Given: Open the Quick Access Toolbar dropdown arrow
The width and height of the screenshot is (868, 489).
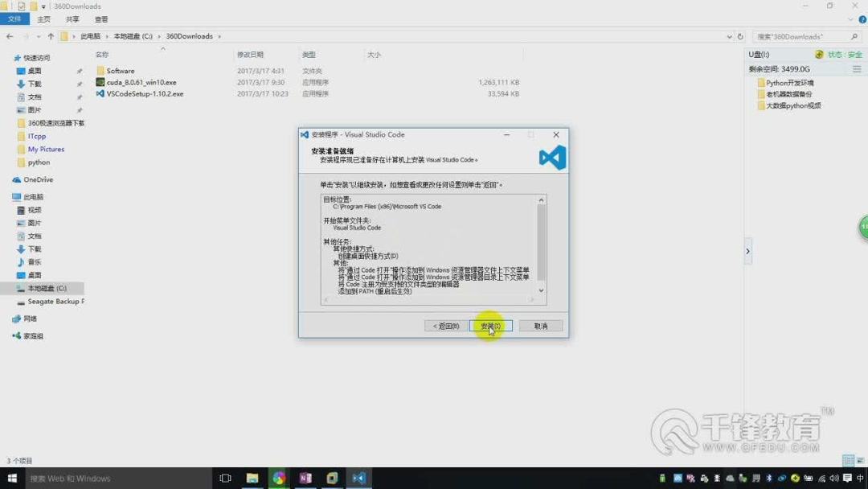Looking at the screenshot, I should pyautogui.click(x=43, y=6).
